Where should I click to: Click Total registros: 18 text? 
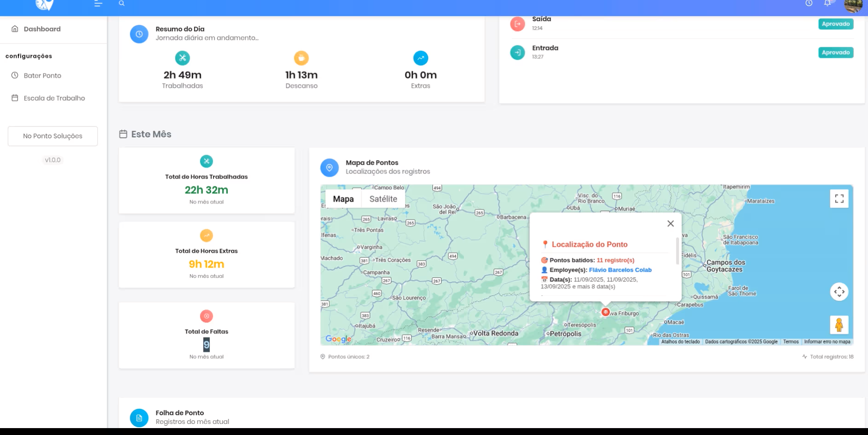(832, 357)
